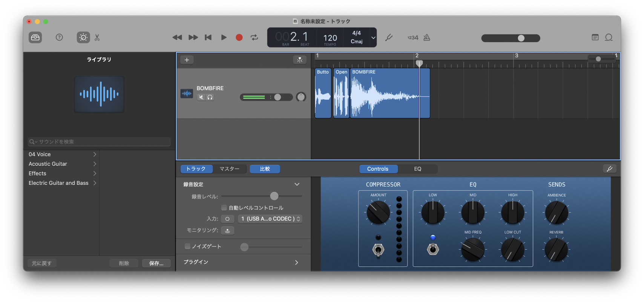The width and height of the screenshot is (644, 302).
Task: Enable 自動レベルコントロール checkbox
Action: (224, 208)
